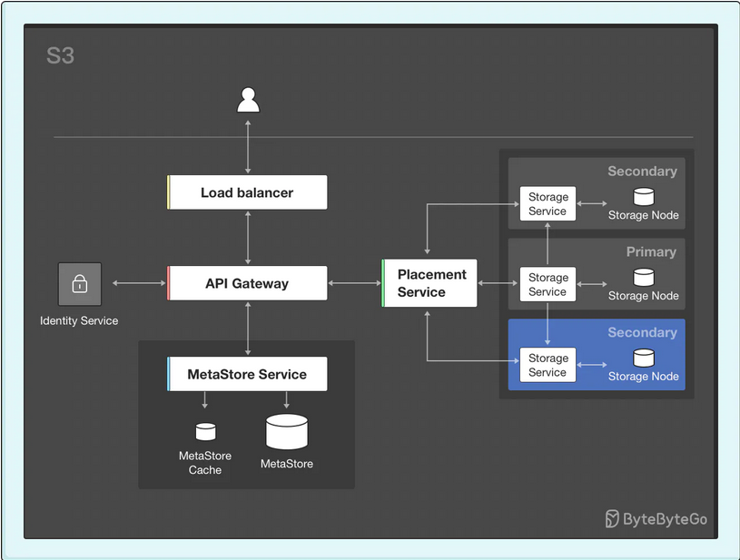740x560 pixels.
Task: Select the Load balancer box
Action: 247,192
